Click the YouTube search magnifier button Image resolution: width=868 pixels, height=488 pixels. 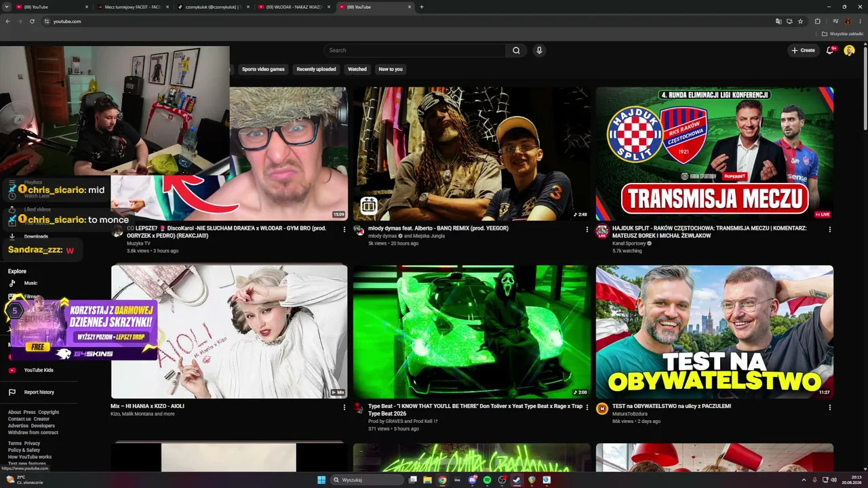[516, 50]
